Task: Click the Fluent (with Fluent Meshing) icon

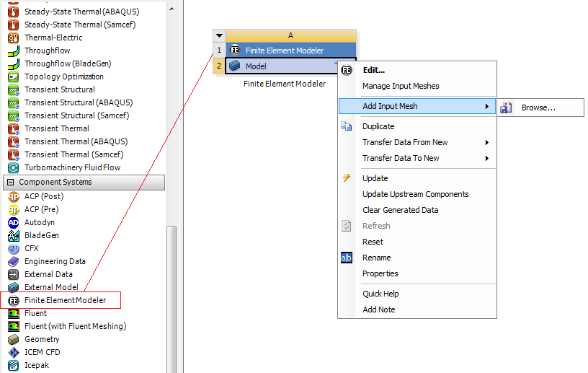Action: [13, 326]
